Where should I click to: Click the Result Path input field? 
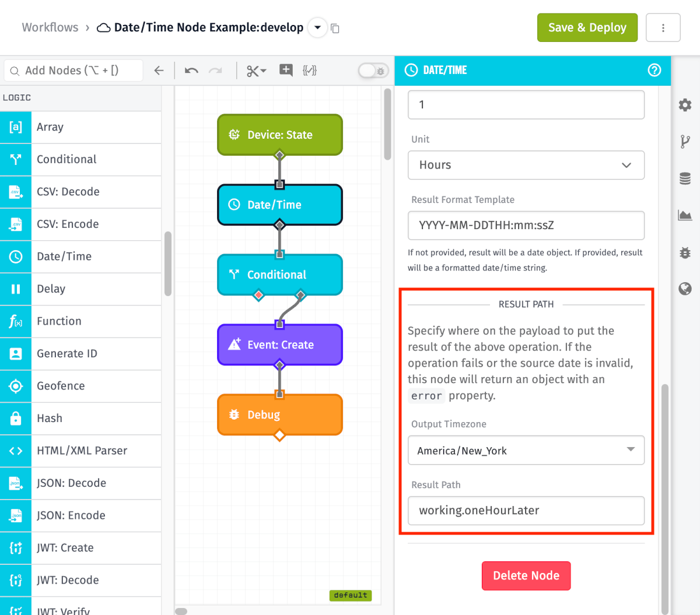click(x=526, y=511)
